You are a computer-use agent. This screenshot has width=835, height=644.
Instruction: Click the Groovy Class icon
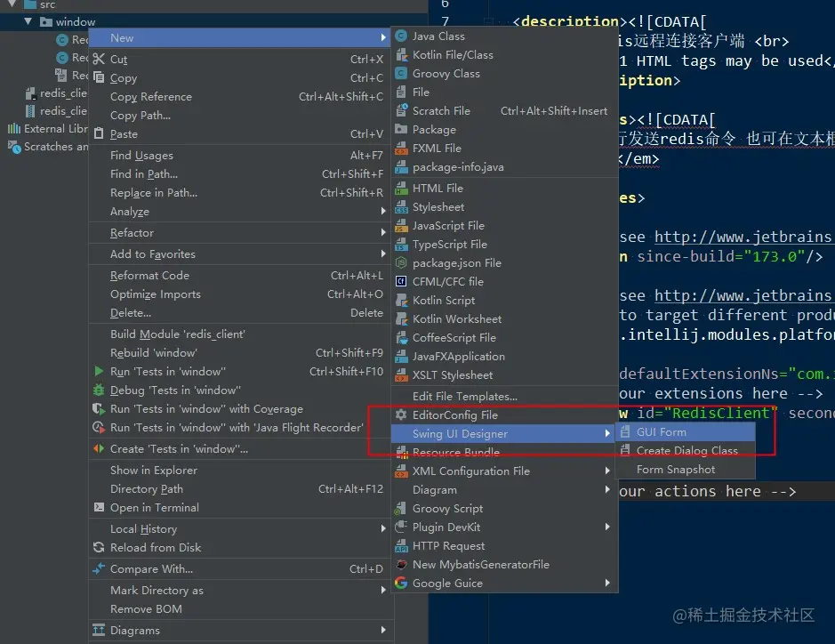[401, 74]
